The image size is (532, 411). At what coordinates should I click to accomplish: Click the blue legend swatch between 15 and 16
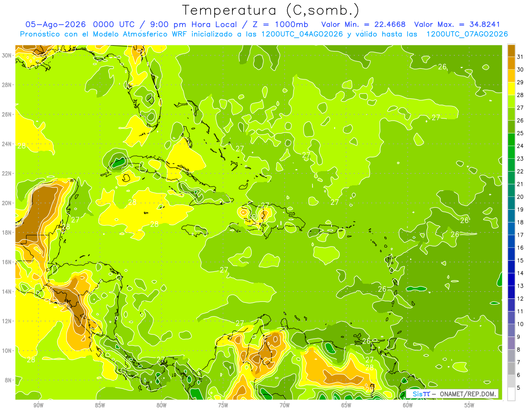(511, 254)
